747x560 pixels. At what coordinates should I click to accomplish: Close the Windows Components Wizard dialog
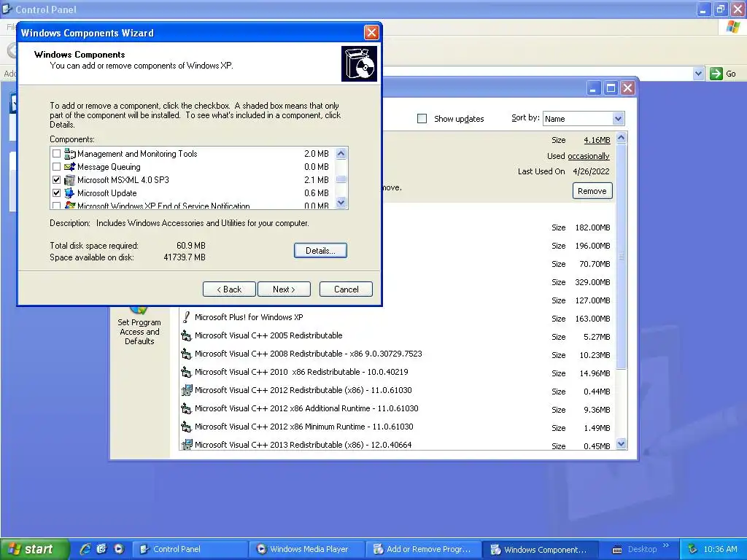tap(371, 32)
